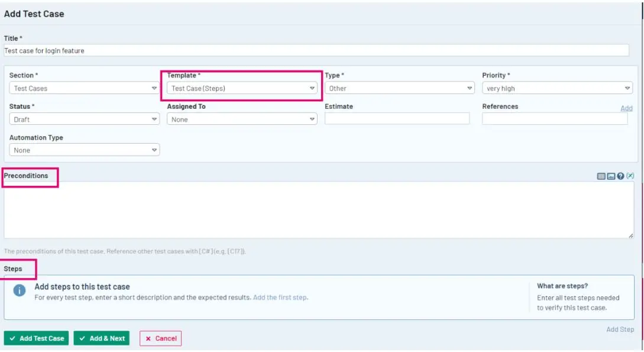The width and height of the screenshot is (644, 352).
Task: Open the Status dropdown showing Draft
Action: [84, 119]
